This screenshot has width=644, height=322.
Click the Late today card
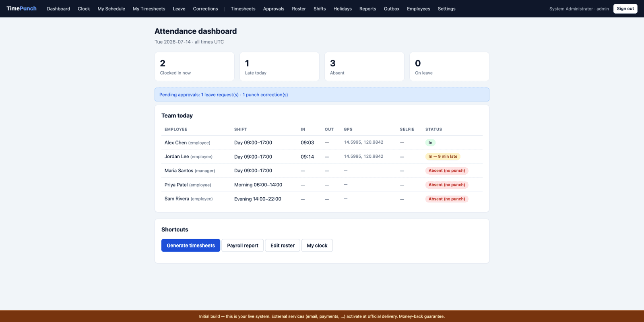pyautogui.click(x=279, y=66)
